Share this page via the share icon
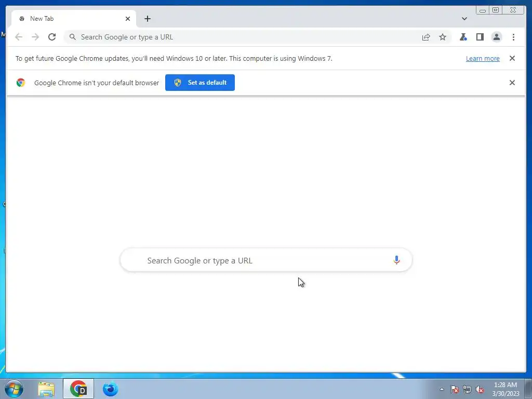 click(x=426, y=37)
